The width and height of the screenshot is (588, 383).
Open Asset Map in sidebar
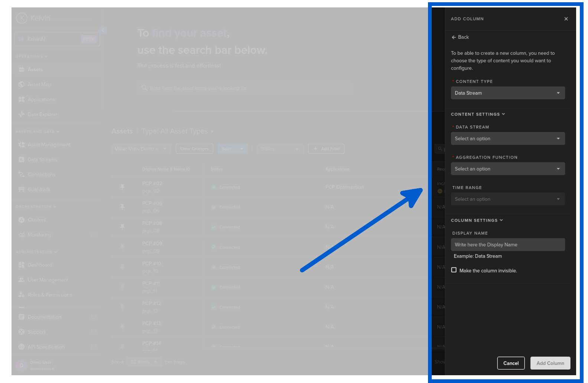click(39, 85)
